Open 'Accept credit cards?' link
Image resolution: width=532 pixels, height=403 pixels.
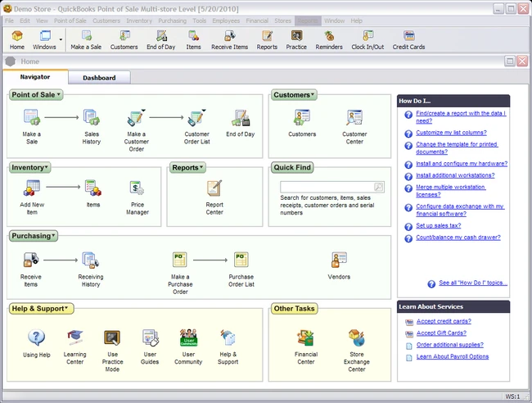pyautogui.click(x=444, y=321)
